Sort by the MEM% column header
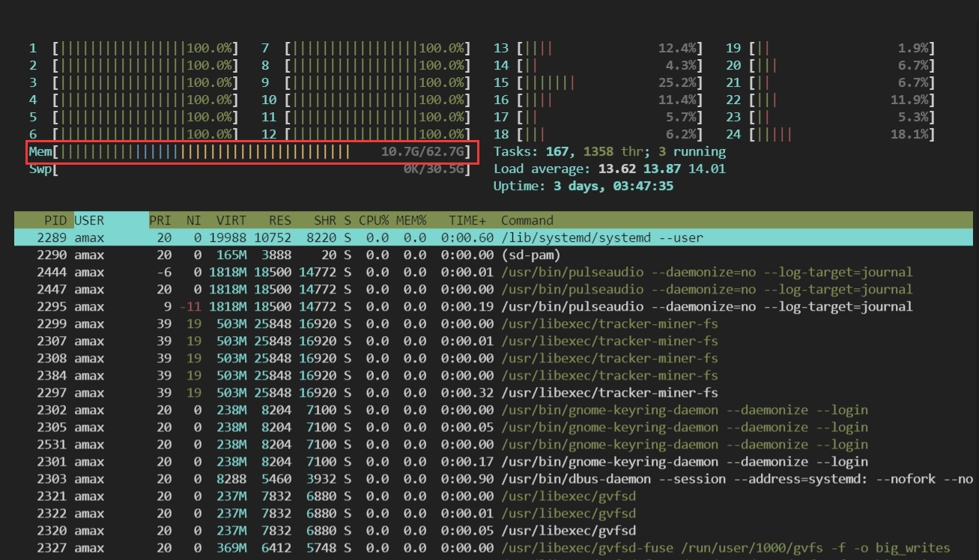Viewport: 979px width, 560px height. (411, 220)
